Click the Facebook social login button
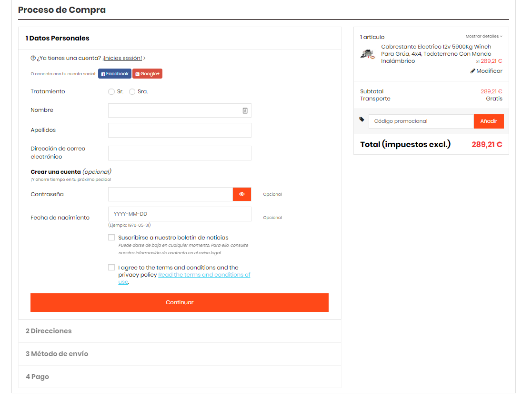The image size is (532, 399). (x=114, y=74)
